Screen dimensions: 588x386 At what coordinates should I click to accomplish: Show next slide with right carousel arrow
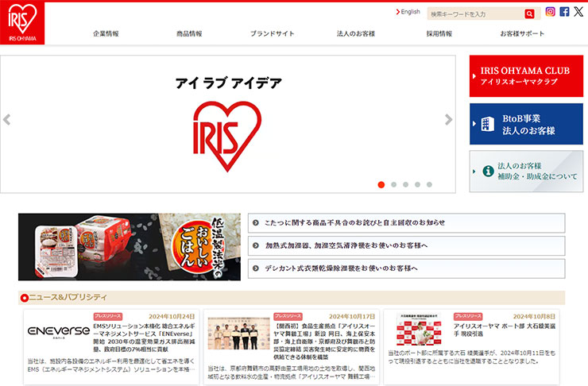click(448, 120)
